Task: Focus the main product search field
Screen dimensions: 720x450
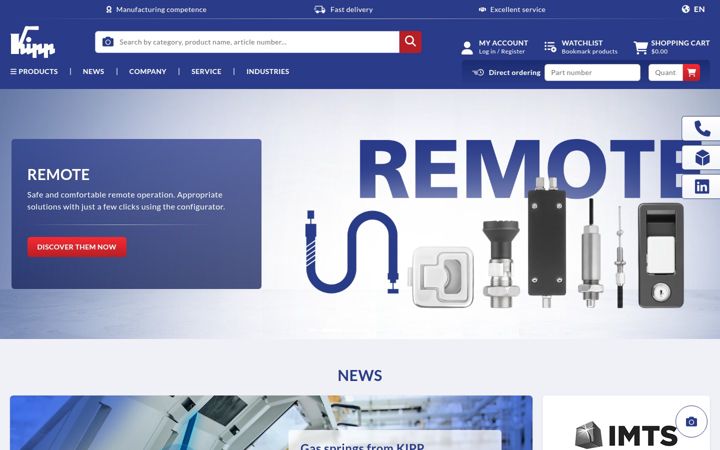Action: click(257, 42)
